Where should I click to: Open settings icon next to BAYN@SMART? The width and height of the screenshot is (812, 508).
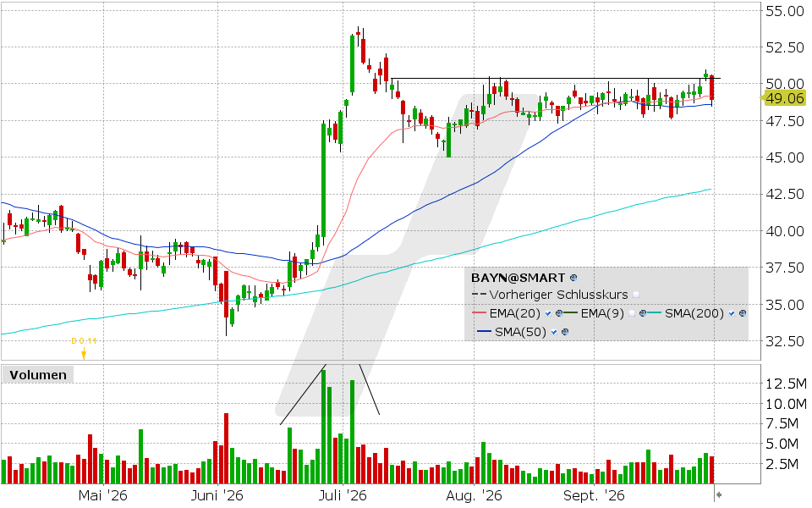(x=573, y=278)
